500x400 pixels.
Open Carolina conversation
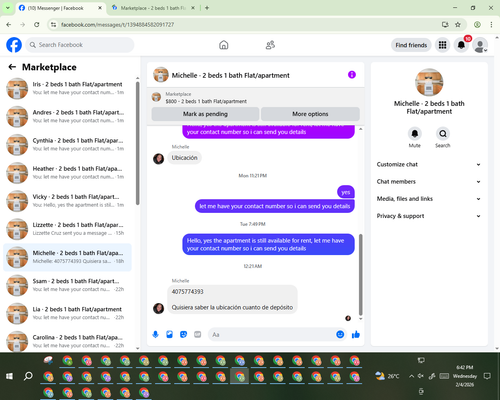67,341
